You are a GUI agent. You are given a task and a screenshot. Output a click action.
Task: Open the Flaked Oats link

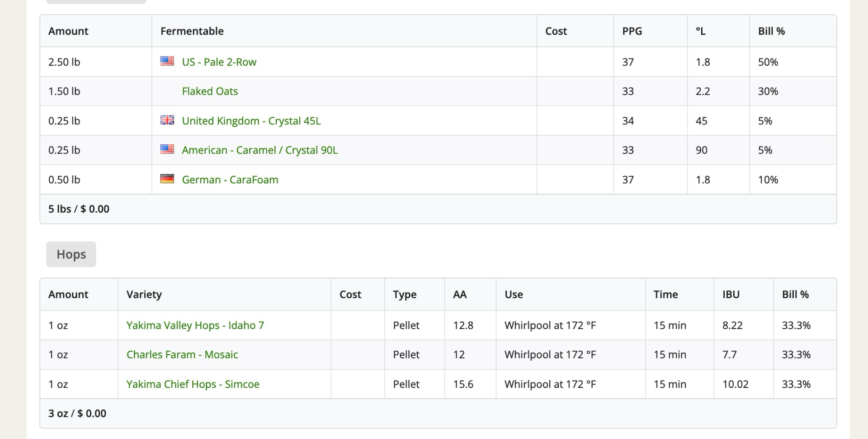pos(210,91)
